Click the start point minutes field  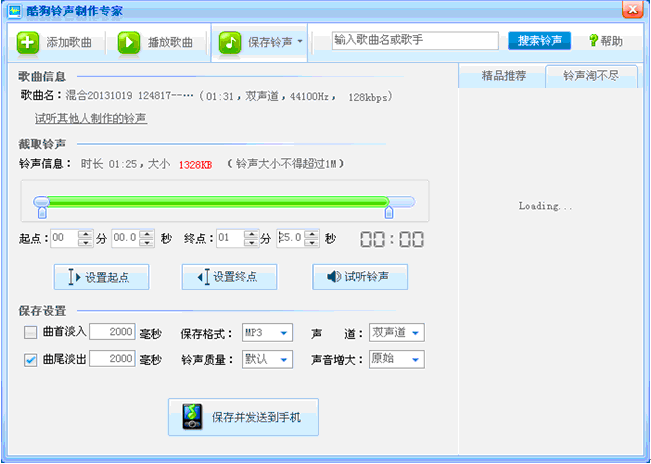point(65,238)
